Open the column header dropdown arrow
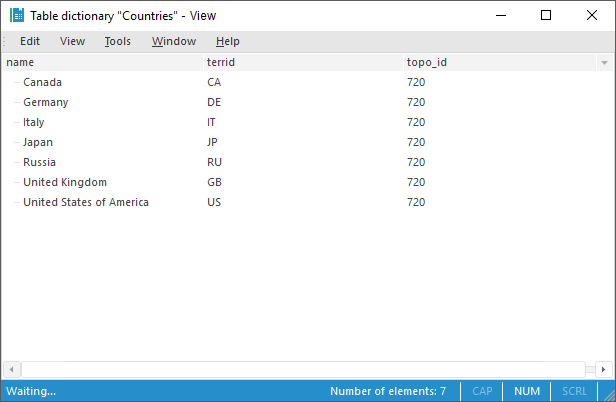Viewport: 616px width, 402px height. 605,63
